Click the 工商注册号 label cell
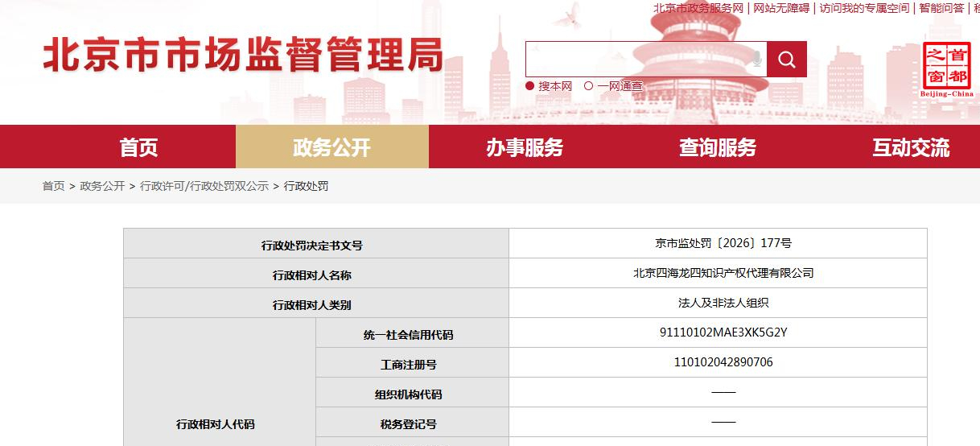 [413, 364]
